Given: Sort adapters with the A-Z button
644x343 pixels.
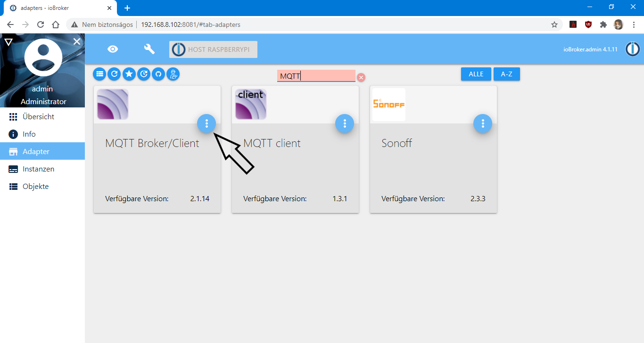Looking at the screenshot, I should 507,74.
